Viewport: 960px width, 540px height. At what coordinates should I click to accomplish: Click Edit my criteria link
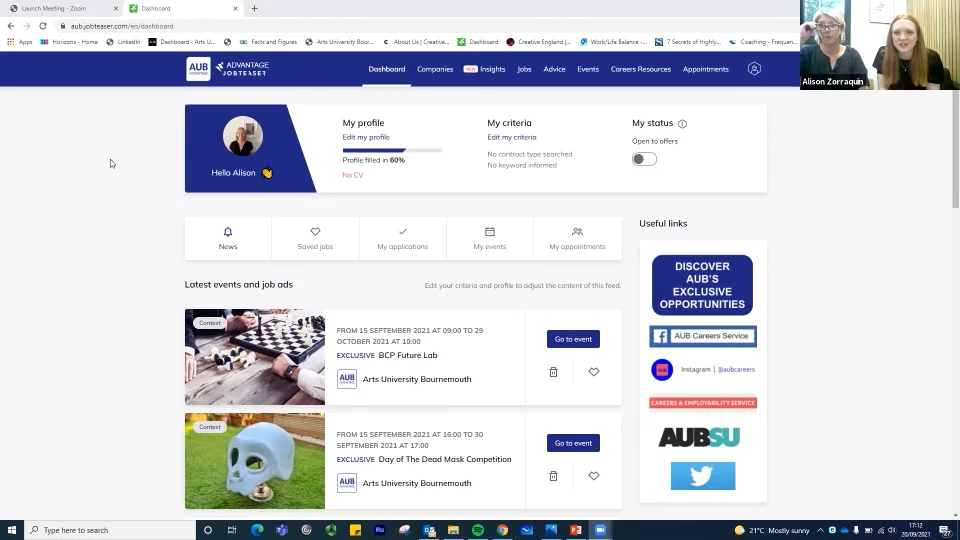(511, 137)
